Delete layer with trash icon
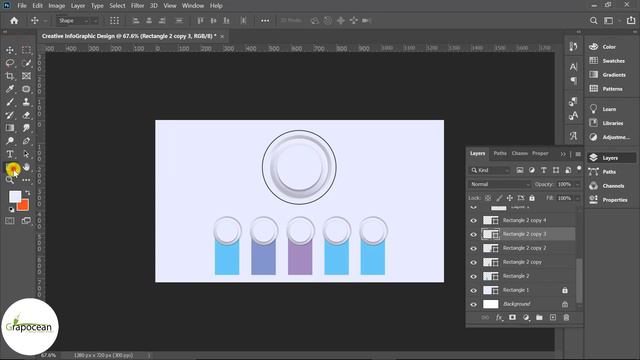This screenshot has height=360, width=640. point(566,318)
